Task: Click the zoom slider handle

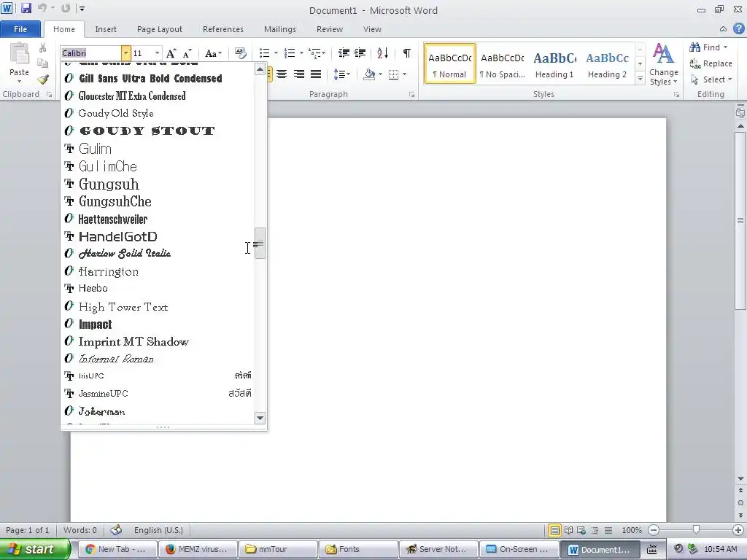Action: click(696, 529)
